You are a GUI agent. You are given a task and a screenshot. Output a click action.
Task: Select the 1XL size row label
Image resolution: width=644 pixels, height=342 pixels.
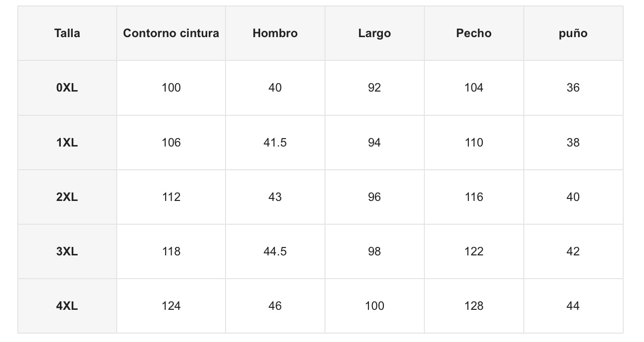point(67,143)
